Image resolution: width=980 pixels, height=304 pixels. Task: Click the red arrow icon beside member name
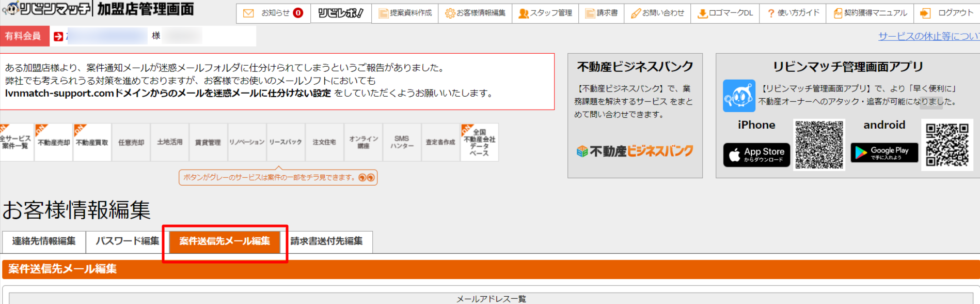coord(58,36)
